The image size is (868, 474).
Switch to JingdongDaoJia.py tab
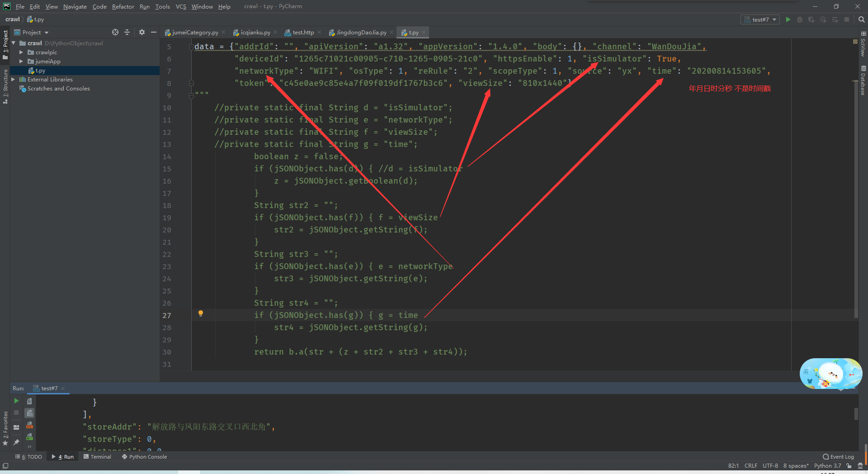360,33
